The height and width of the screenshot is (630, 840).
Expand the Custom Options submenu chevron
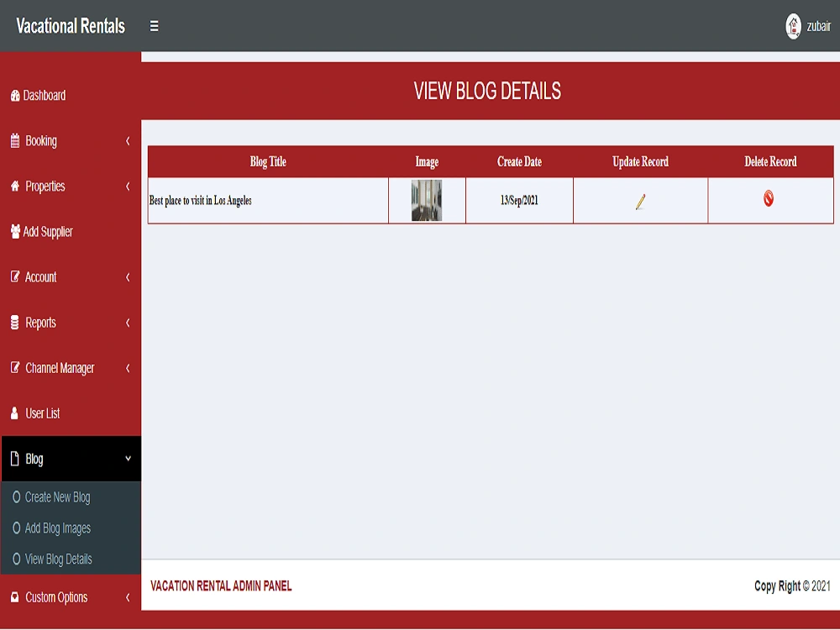point(128,597)
